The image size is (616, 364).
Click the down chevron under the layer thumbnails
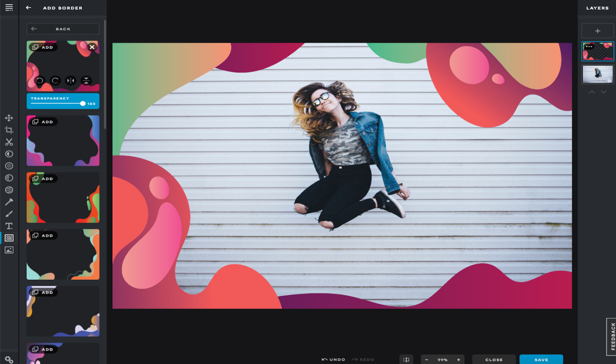(604, 91)
